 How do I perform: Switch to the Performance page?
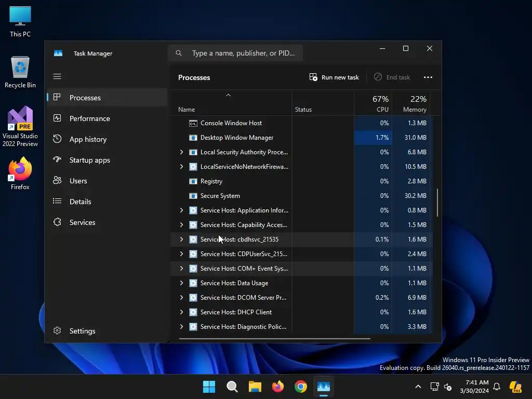(107, 118)
